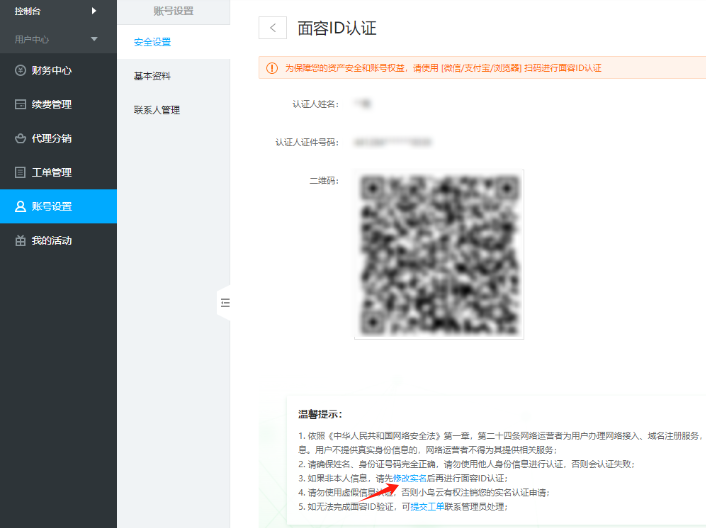The image size is (706, 528).
Task: Click the 用户中心 label
Action: pyautogui.click(x=32, y=40)
